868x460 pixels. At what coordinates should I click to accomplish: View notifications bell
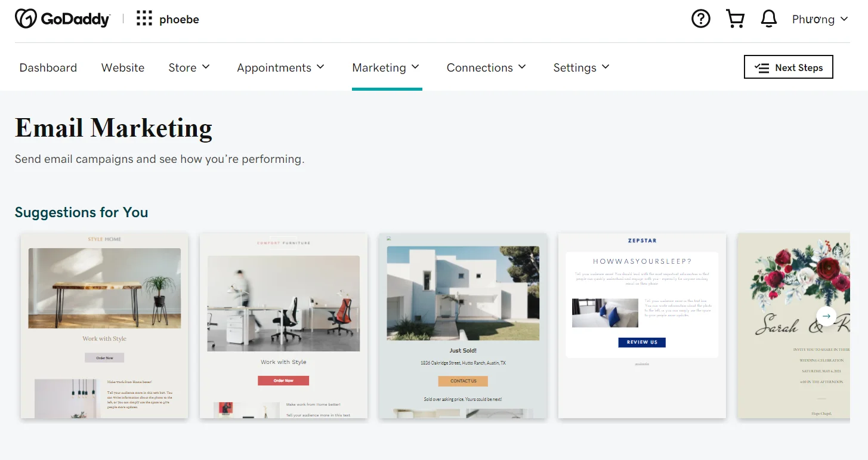tap(769, 19)
